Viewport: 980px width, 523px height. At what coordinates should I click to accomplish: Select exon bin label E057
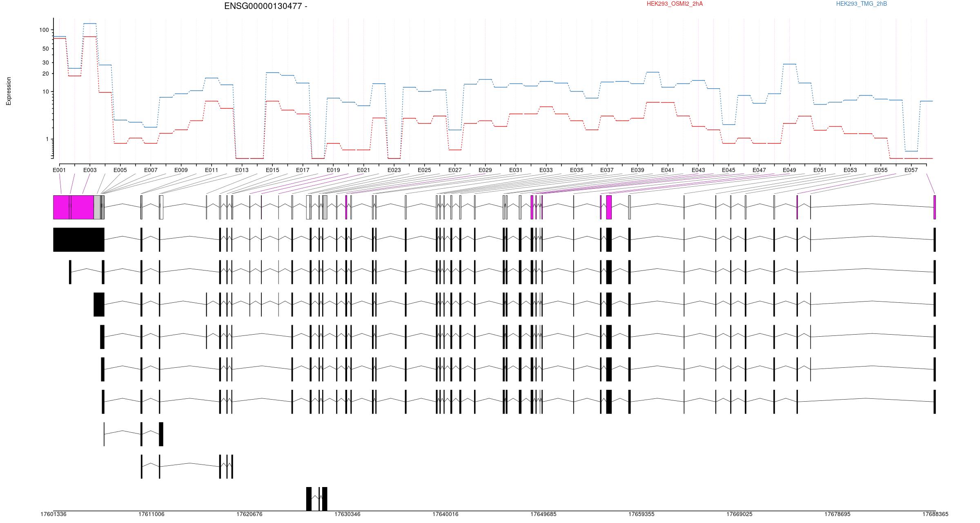911,170
